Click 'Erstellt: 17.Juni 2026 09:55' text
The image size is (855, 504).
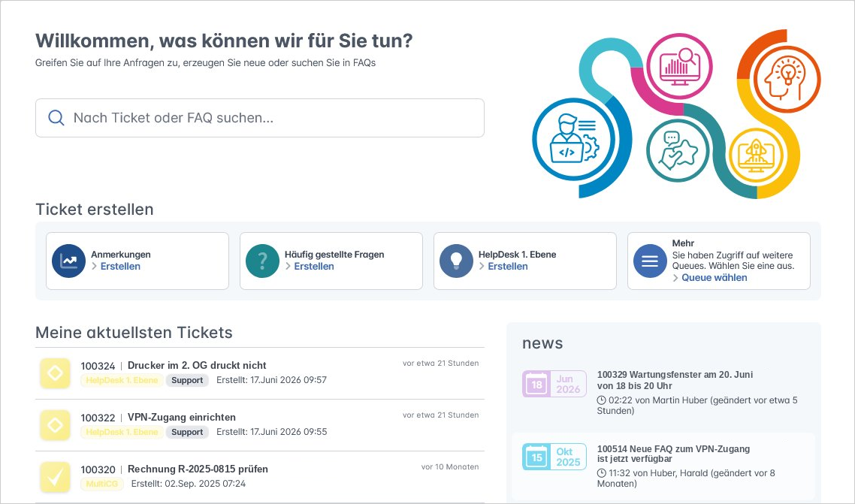[271, 432]
